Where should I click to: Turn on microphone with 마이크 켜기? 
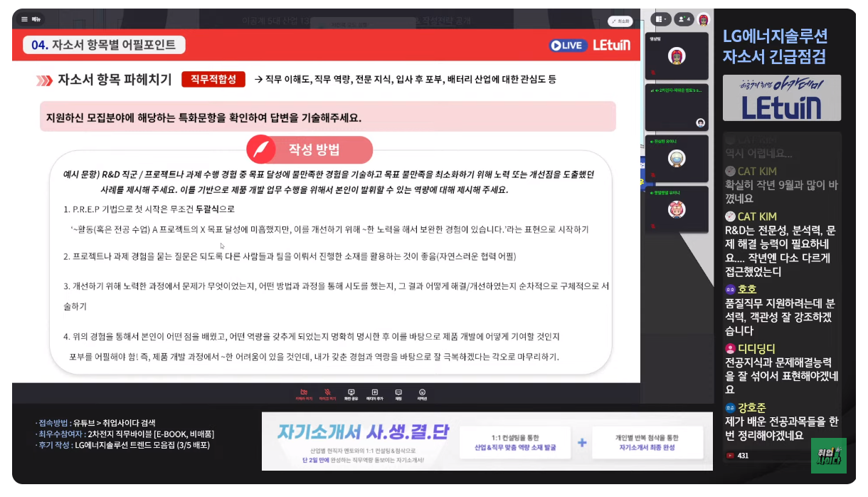click(x=327, y=394)
